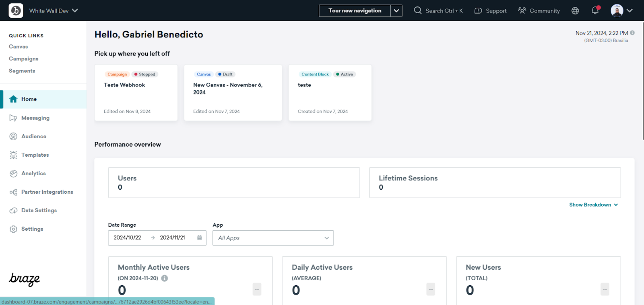Viewport: 644px width, 305px height.
Task: Click the start date 2024/10/22 field
Action: tap(128, 237)
